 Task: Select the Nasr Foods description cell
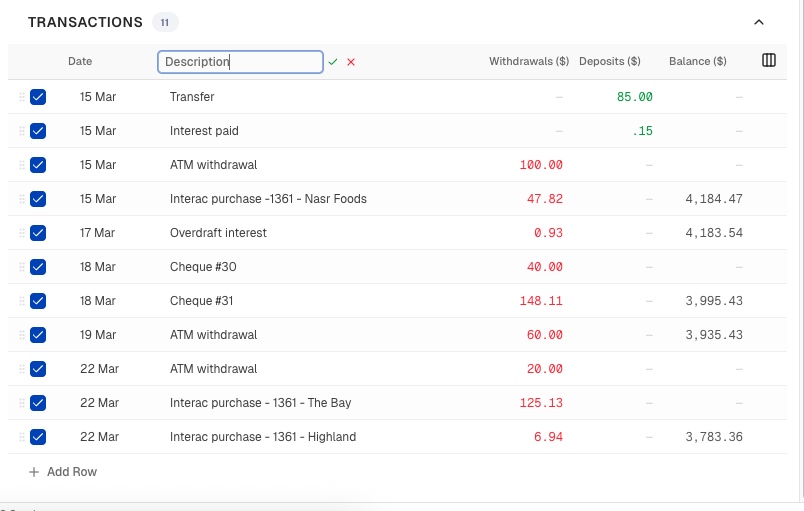pos(268,199)
